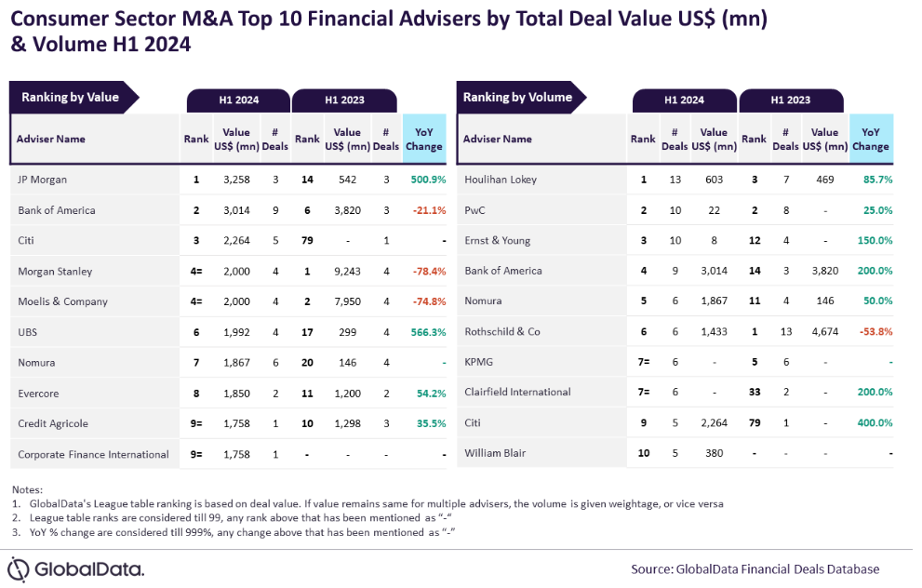Screen dimensions: 922x588
Task: Click the UBS 566.3% YoY change cell
Action: click(x=428, y=332)
